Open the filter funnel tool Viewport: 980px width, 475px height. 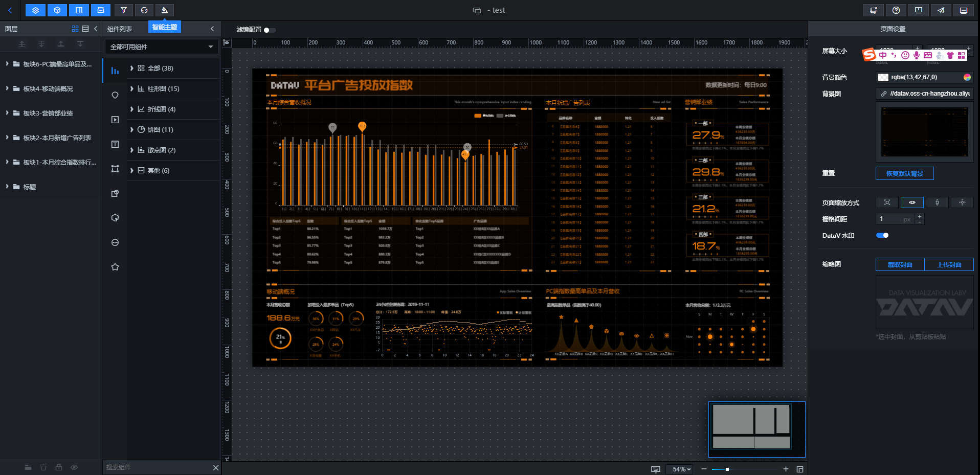[124, 10]
